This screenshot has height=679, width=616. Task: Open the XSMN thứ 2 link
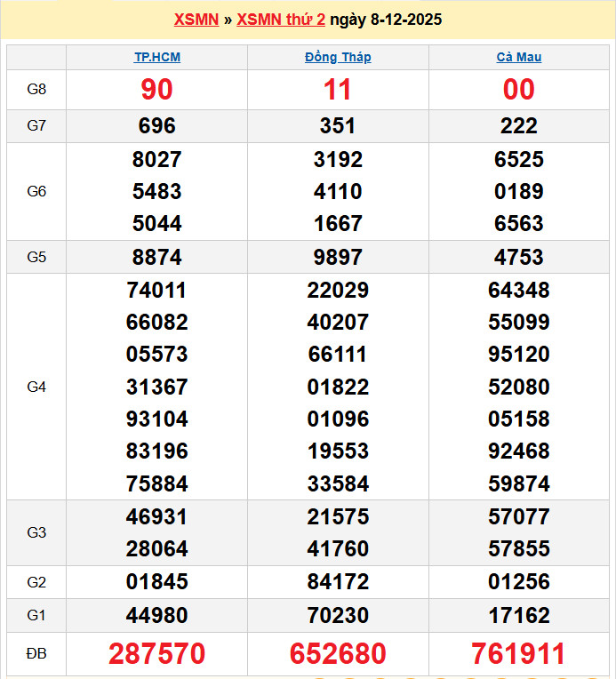tap(281, 20)
